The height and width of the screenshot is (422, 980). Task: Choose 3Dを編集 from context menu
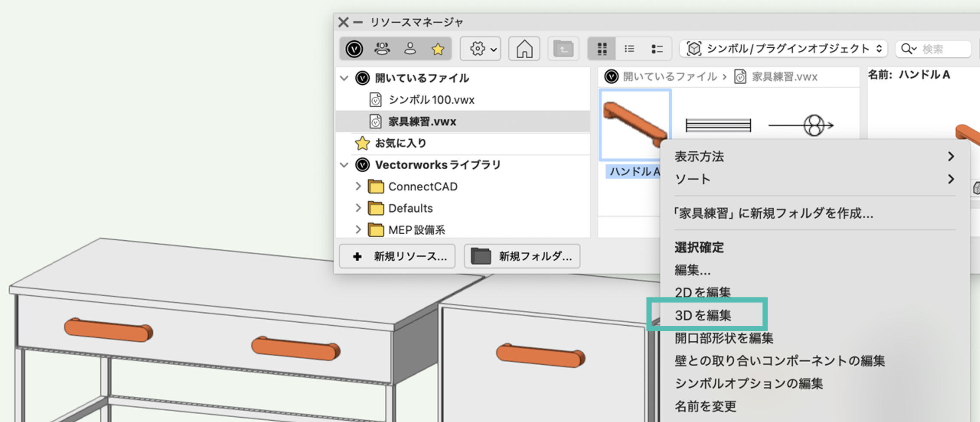pos(703,315)
